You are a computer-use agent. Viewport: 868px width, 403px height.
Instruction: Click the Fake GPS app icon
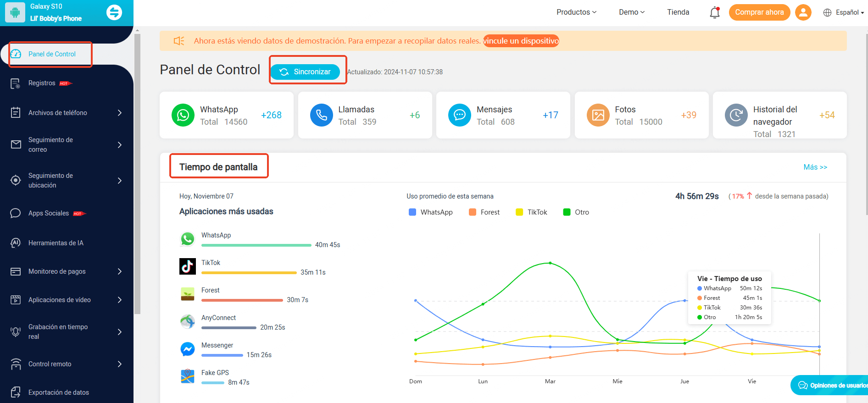pos(188,376)
